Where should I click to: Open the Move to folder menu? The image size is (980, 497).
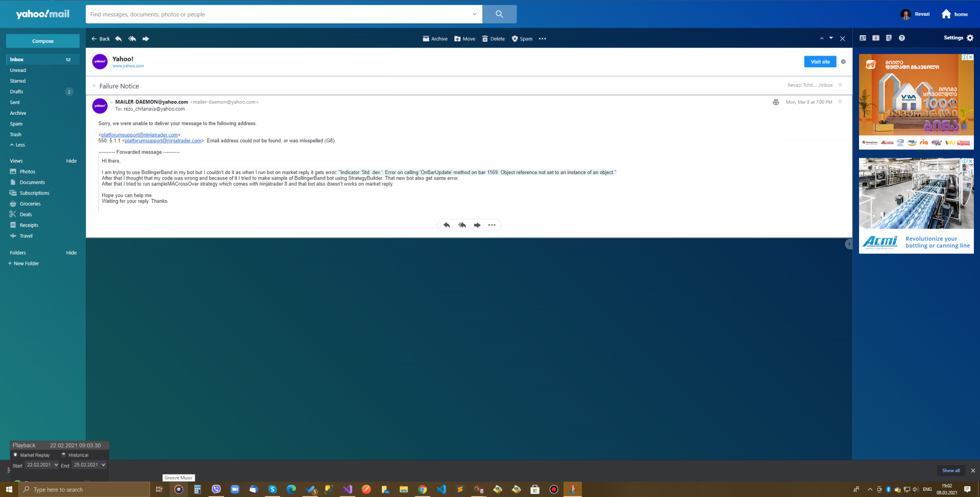[x=464, y=39]
